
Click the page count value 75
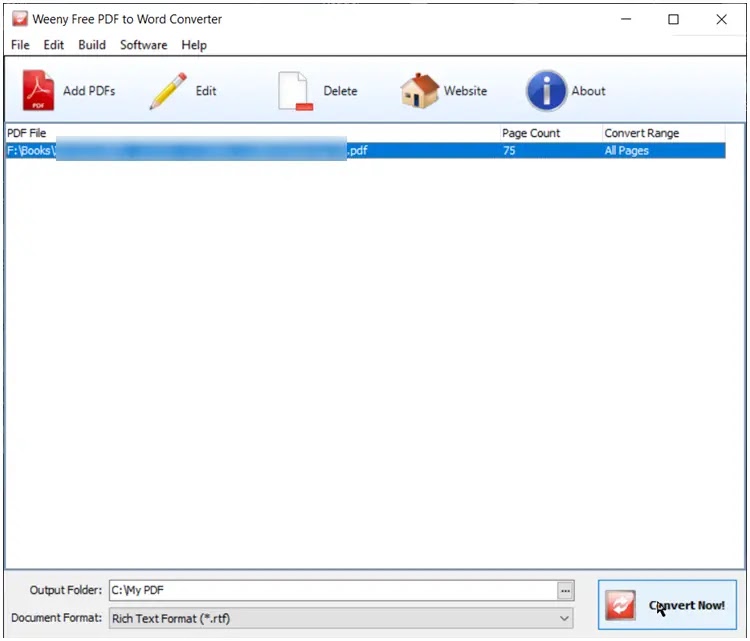(509, 151)
